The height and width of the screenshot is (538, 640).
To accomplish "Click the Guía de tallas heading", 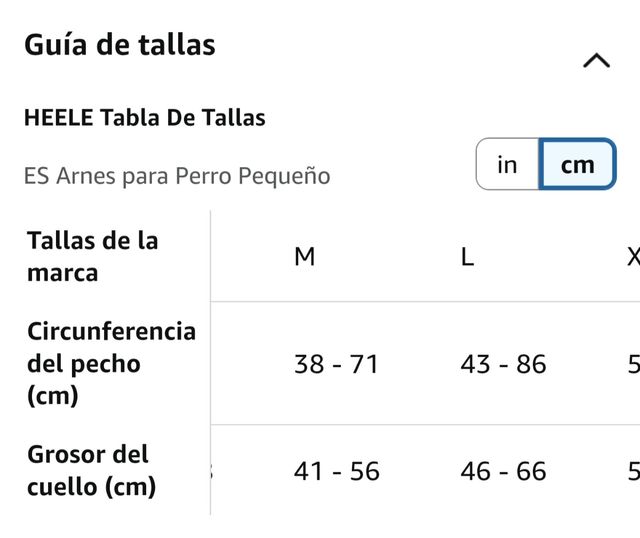I will pyautogui.click(x=120, y=45).
